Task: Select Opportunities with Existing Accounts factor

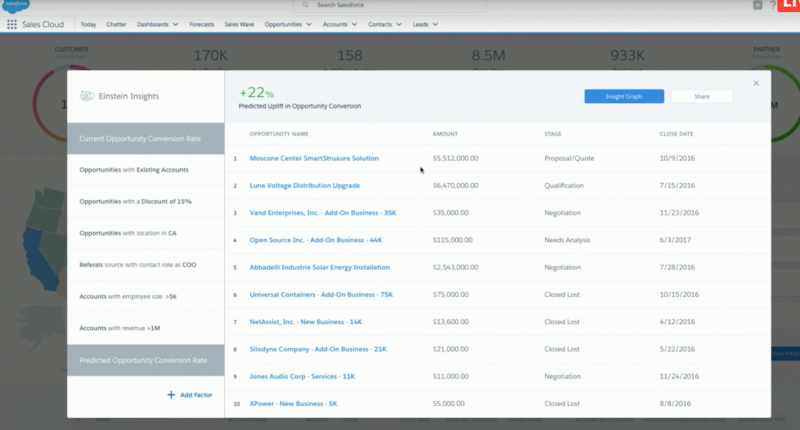Action: (146, 170)
